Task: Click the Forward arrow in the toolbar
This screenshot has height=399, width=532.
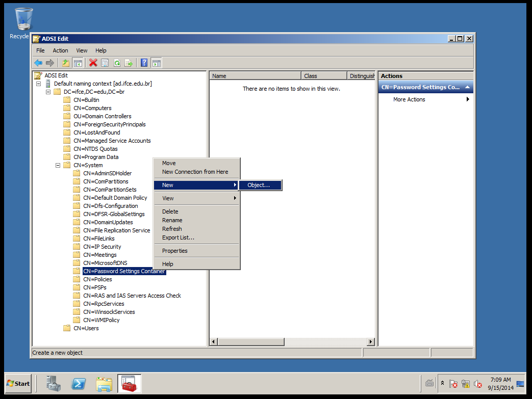Action: point(50,63)
